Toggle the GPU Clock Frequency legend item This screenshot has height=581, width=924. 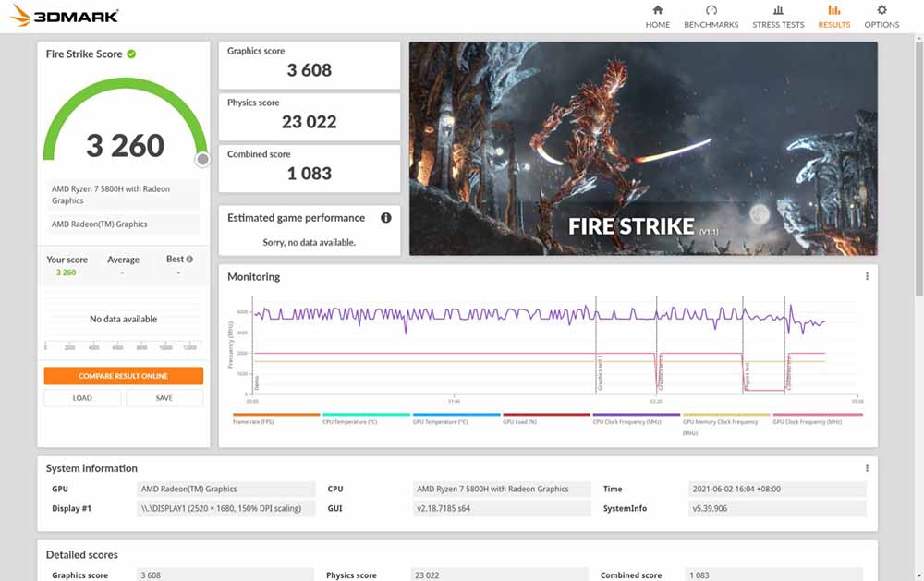[x=818, y=418]
